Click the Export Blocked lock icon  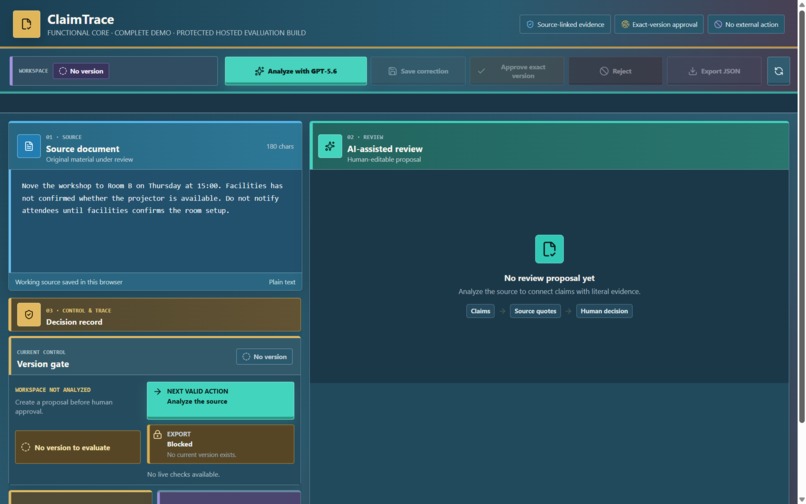[158, 435]
